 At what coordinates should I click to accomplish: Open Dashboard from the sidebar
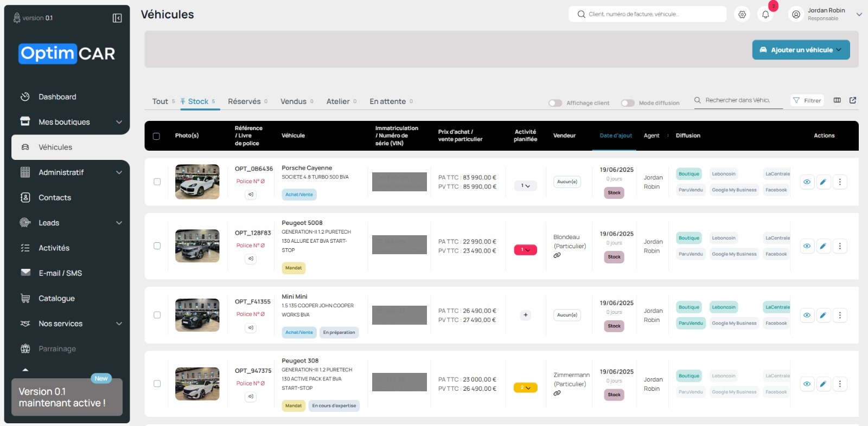tap(57, 97)
